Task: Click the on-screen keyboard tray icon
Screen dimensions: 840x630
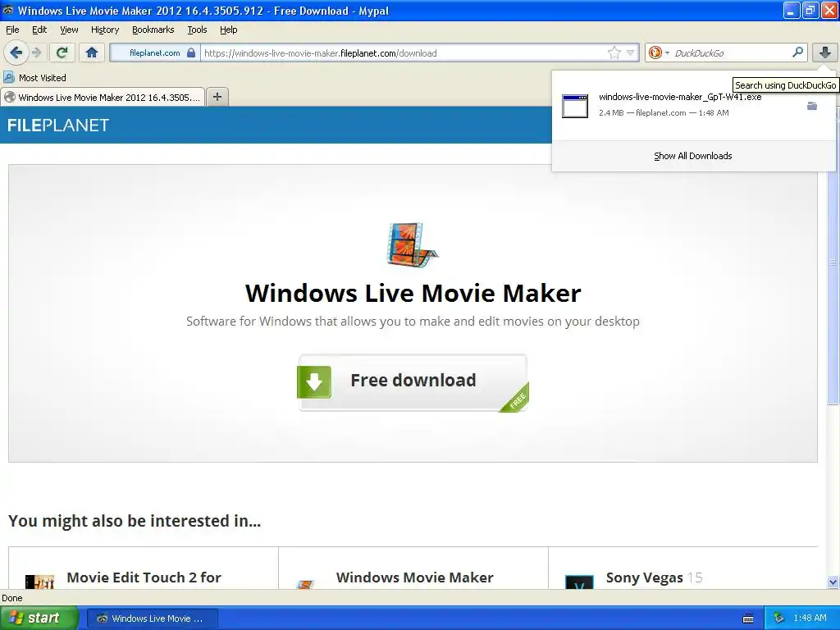Action: coord(748,619)
